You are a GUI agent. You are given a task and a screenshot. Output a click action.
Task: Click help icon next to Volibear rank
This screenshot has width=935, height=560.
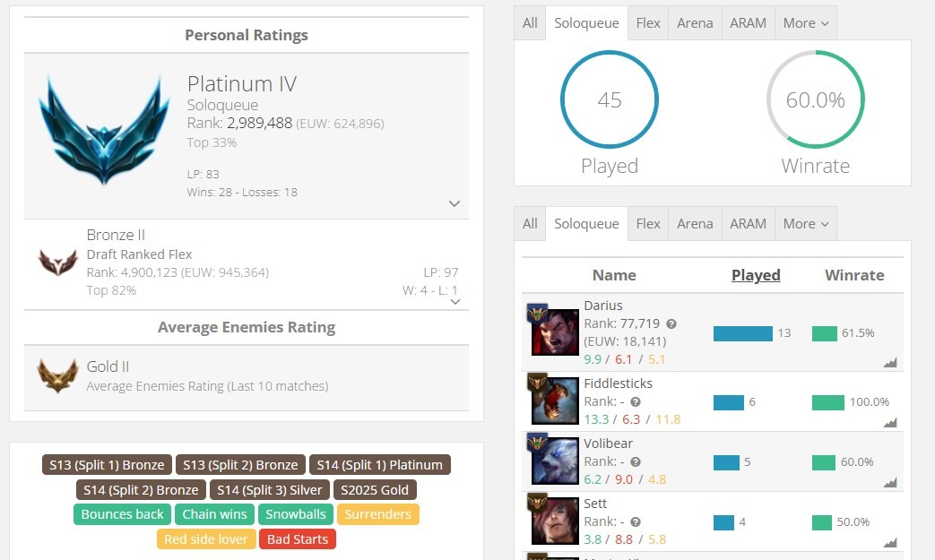click(x=636, y=462)
